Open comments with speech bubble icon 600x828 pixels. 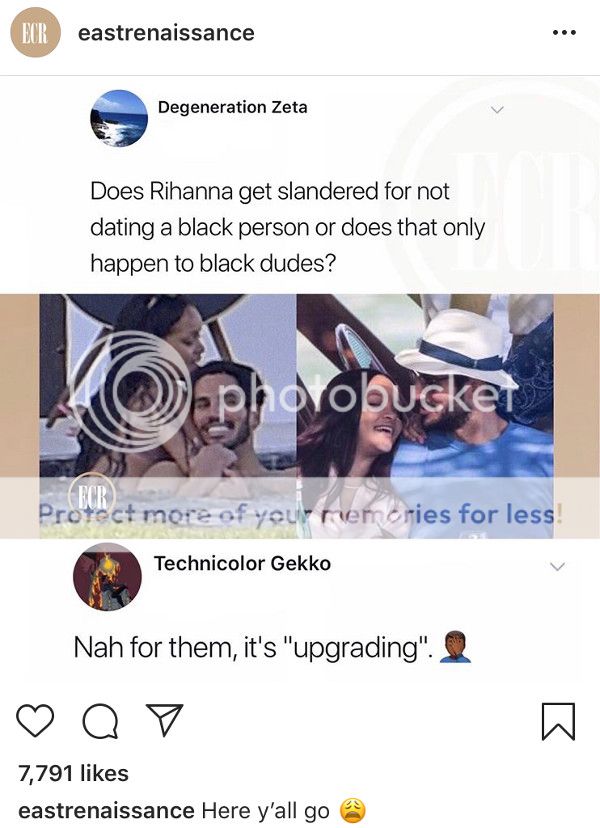point(100,721)
